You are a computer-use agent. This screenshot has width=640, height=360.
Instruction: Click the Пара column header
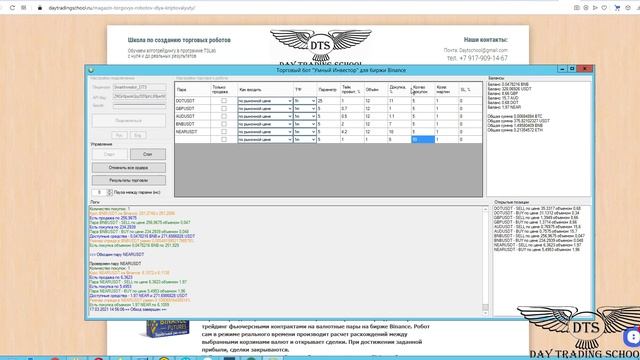pos(192,90)
